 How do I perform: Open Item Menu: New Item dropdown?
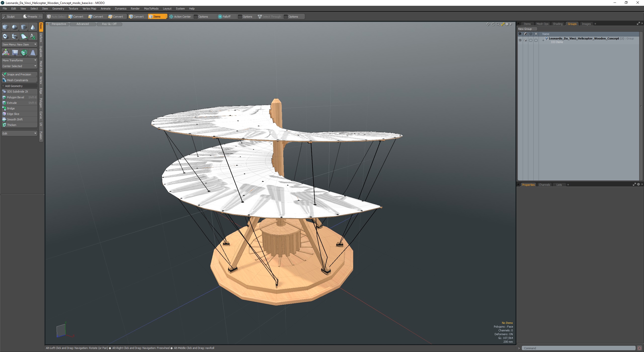19,45
